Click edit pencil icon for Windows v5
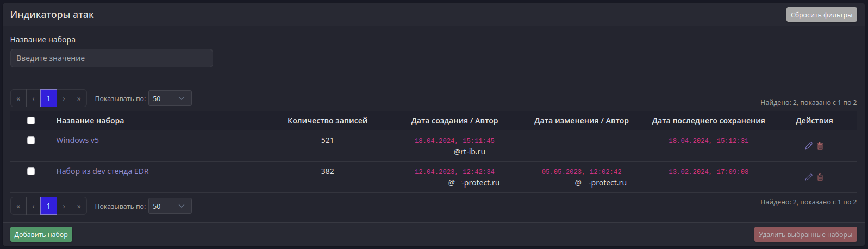The image size is (868, 249). click(x=809, y=146)
